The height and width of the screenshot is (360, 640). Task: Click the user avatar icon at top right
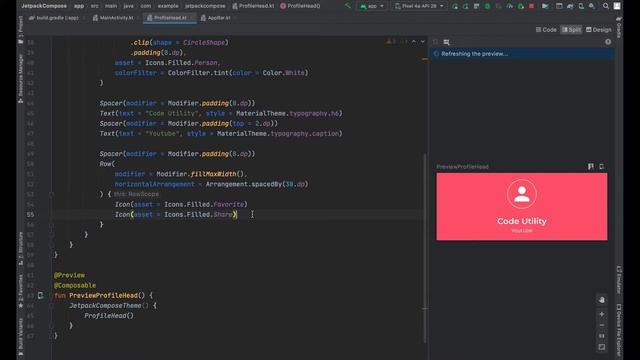pyautogui.click(x=617, y=6)
